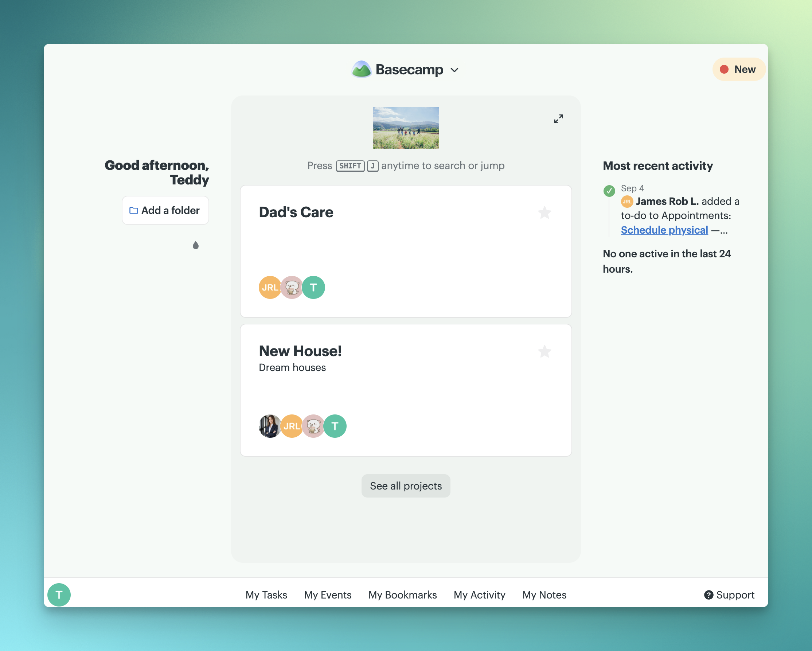This screenshot has height=651, width=812.
Task: Click the Basecamp mountain logo icon
Action: tap(361, 70)
